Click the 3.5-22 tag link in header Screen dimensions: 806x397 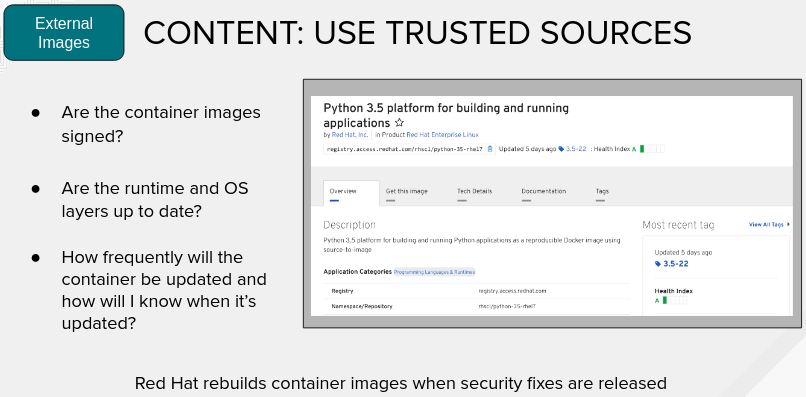[x=576, y=149]
